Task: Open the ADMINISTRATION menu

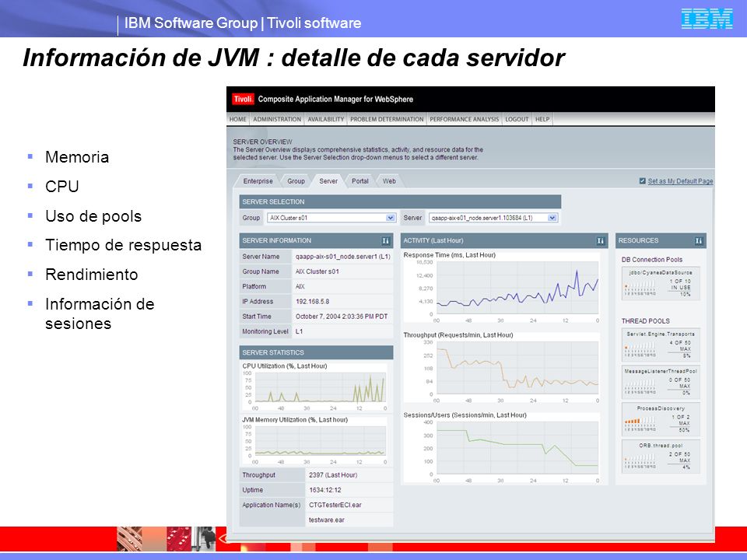Action: (x=277, y=119)
